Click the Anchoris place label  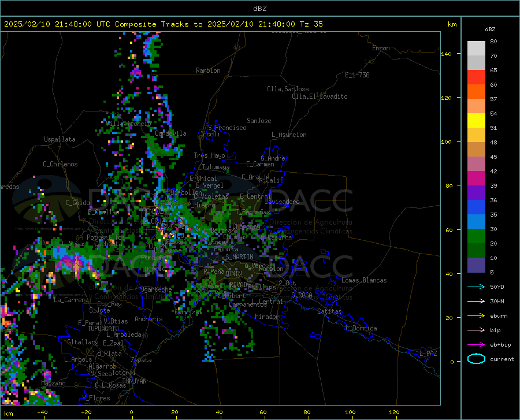coord(148,319)
